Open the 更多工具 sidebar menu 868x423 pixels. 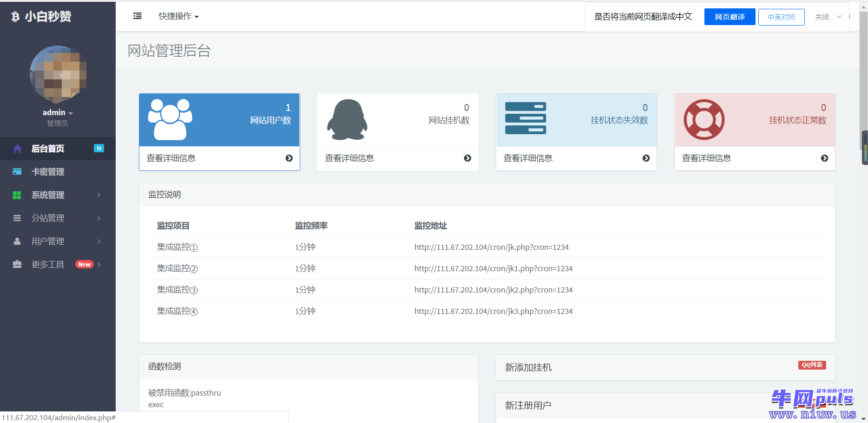(x=58, y=264)
